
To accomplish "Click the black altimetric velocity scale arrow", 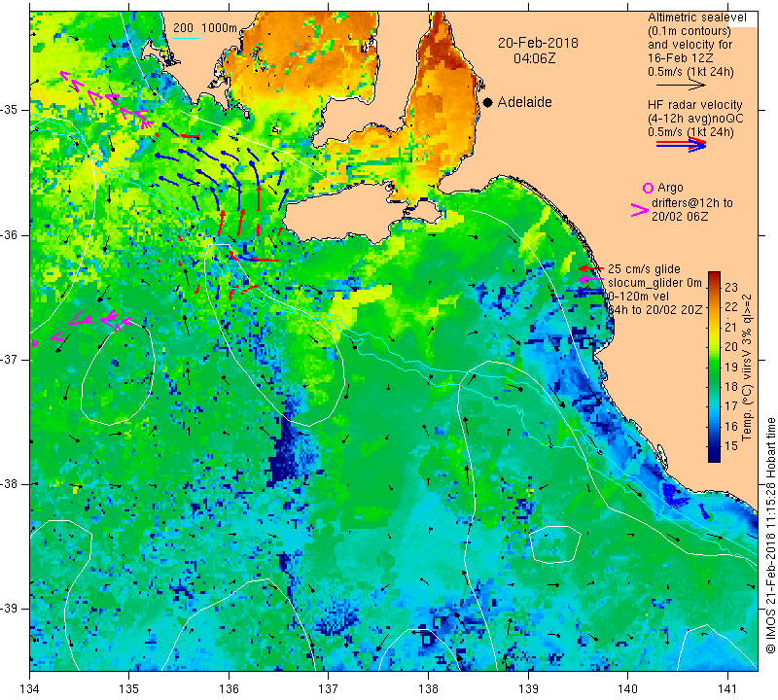I will coord(681,86).
